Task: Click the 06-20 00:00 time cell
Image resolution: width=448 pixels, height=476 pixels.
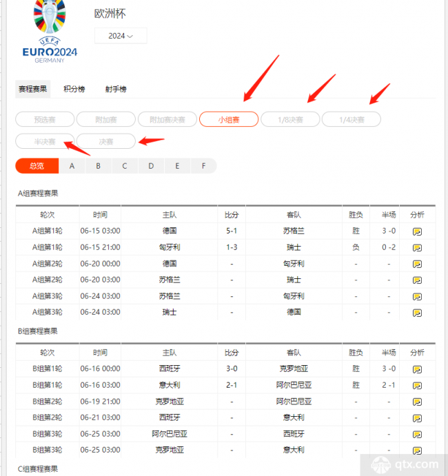Action: [100, 264]
